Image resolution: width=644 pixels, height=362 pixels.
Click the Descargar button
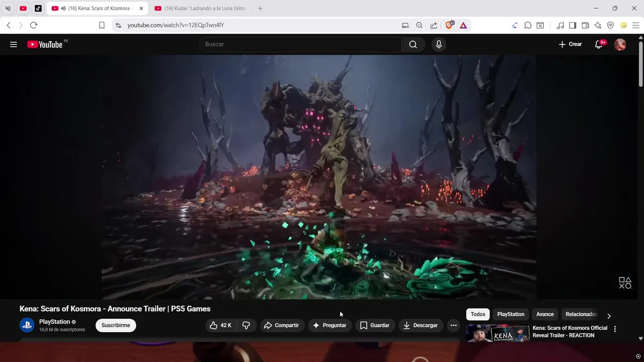(421, 325)
